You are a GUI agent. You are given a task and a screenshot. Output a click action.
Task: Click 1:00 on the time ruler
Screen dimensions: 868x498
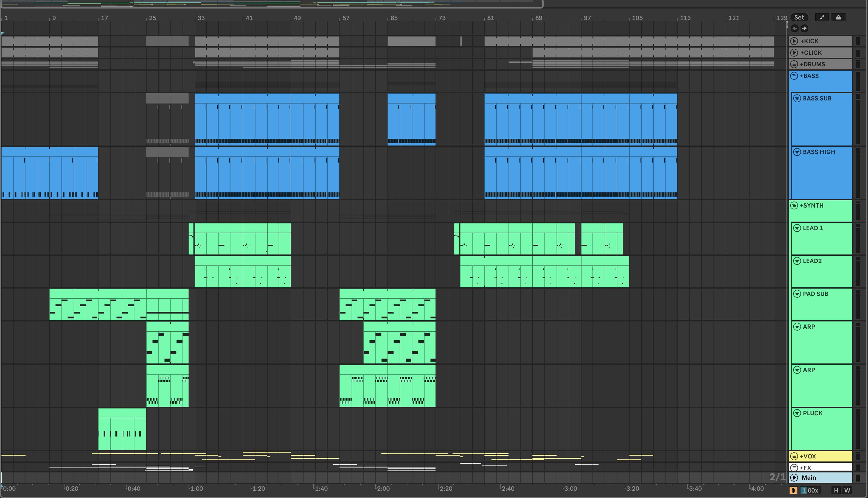click(196, 489)
